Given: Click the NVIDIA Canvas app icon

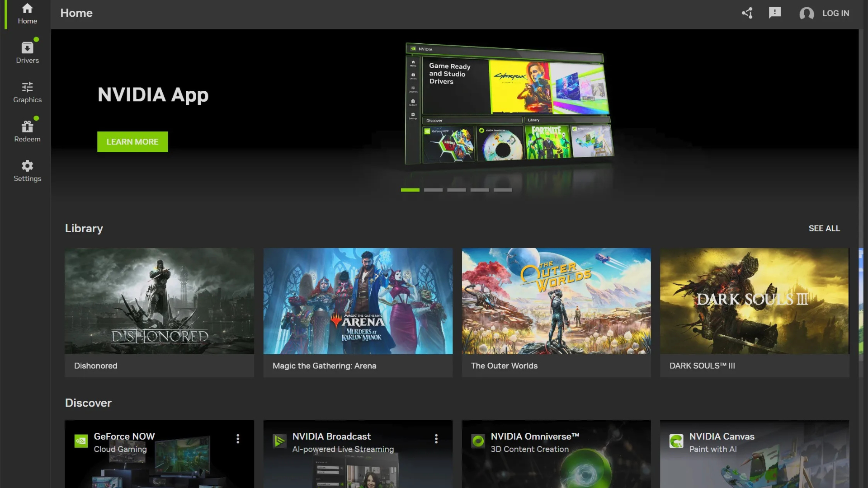Looking at the screenshot, I should [676, 441].
